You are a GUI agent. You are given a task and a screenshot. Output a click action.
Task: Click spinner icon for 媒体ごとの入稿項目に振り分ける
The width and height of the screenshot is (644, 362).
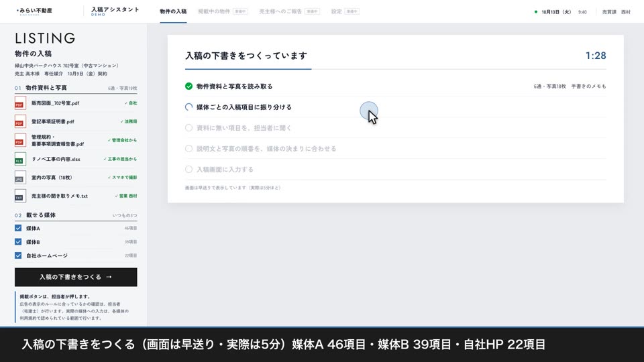click(189, 107)
